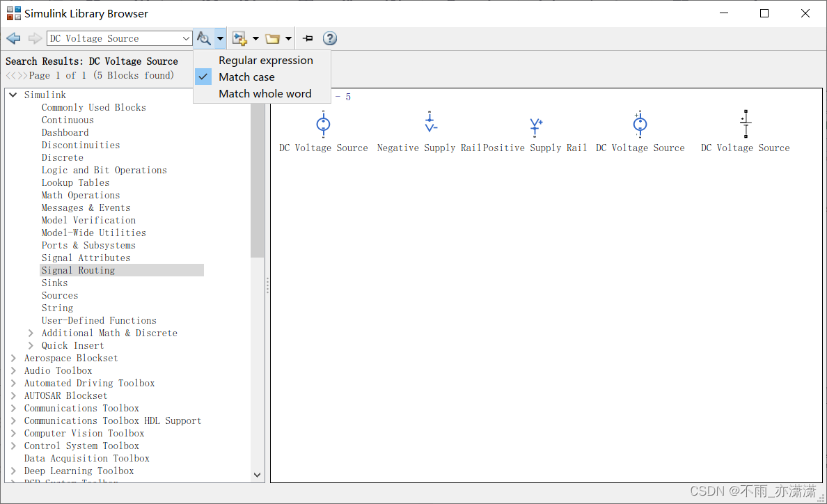Screen dimensions: 827x504
Task: Go to next search results page
Action: point(22,76)
